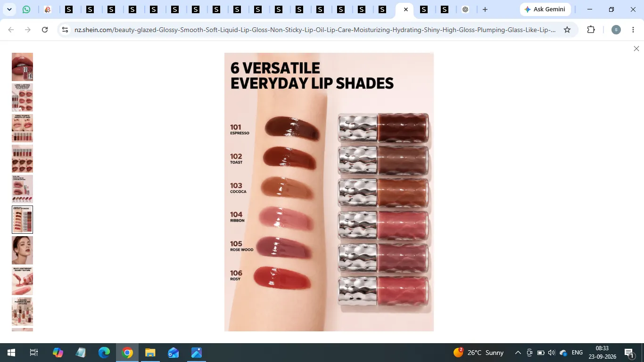Open File Explorer from the taskbar
Screen dimensions: 644x362
click(x=150, y=353)
